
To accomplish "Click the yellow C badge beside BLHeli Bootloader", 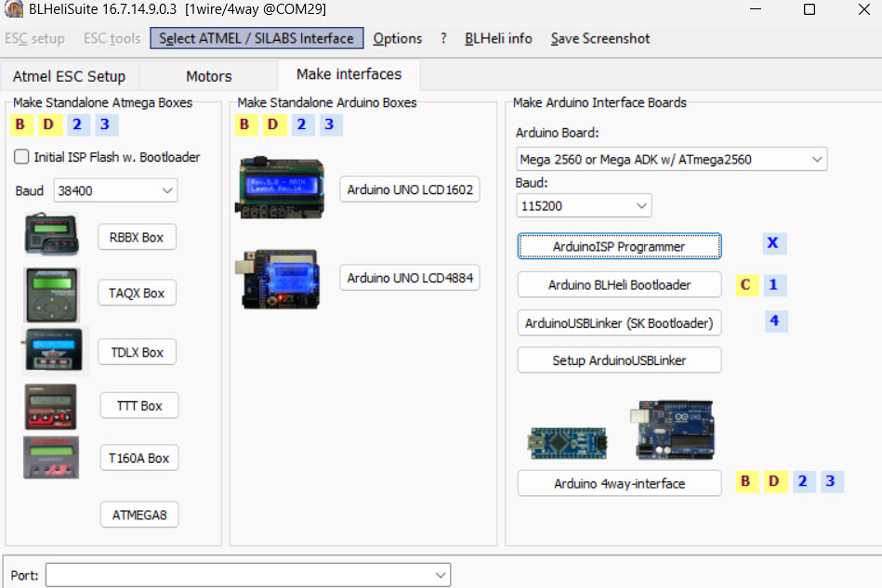I will [x=745, y=285].
